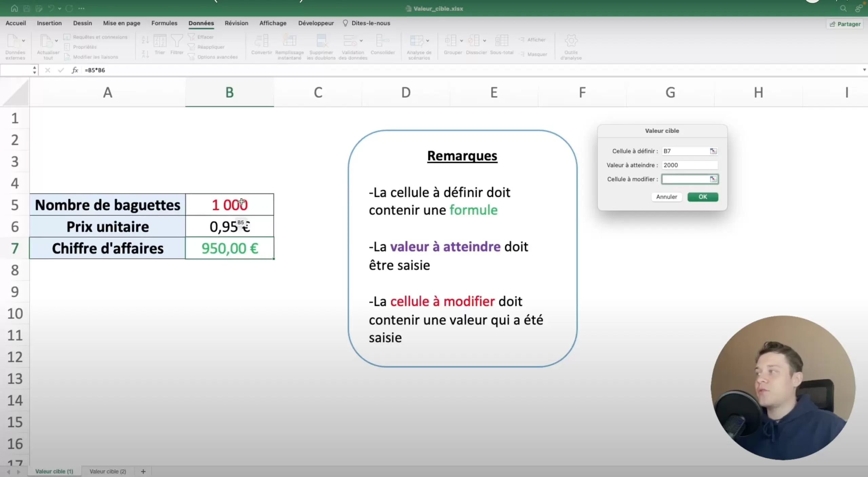
Task: Click the Undo arrow icon
Action: [51, 8]
